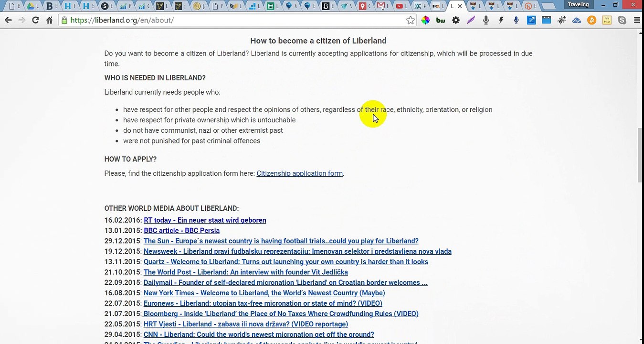Click the 'HOW TO APPLY?' heading
The height and width of the screenshot is (344, 644).
pyautogui.click(x=130, y=159)
